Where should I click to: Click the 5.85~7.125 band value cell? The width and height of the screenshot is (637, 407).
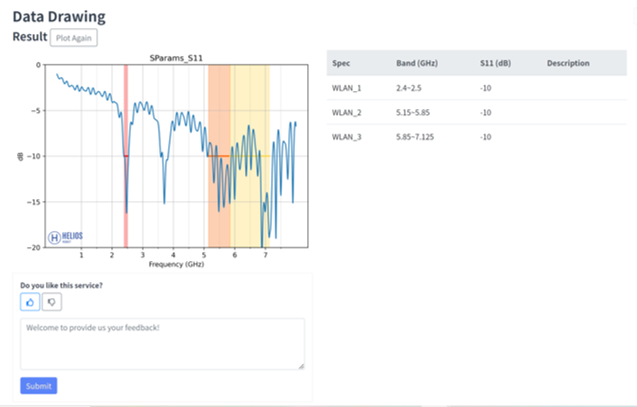pos(416,136)
